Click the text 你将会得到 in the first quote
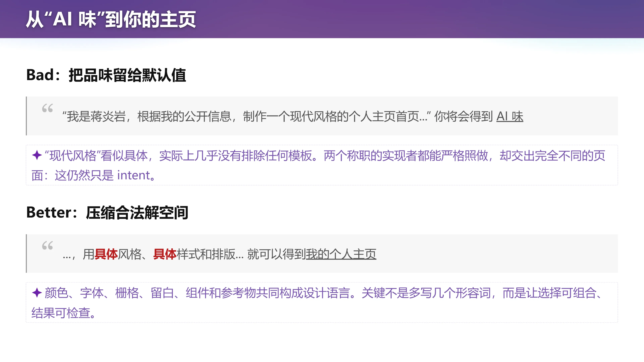This screenshot has width=644, height=362. pyautogui.click(x=464, y=116)
